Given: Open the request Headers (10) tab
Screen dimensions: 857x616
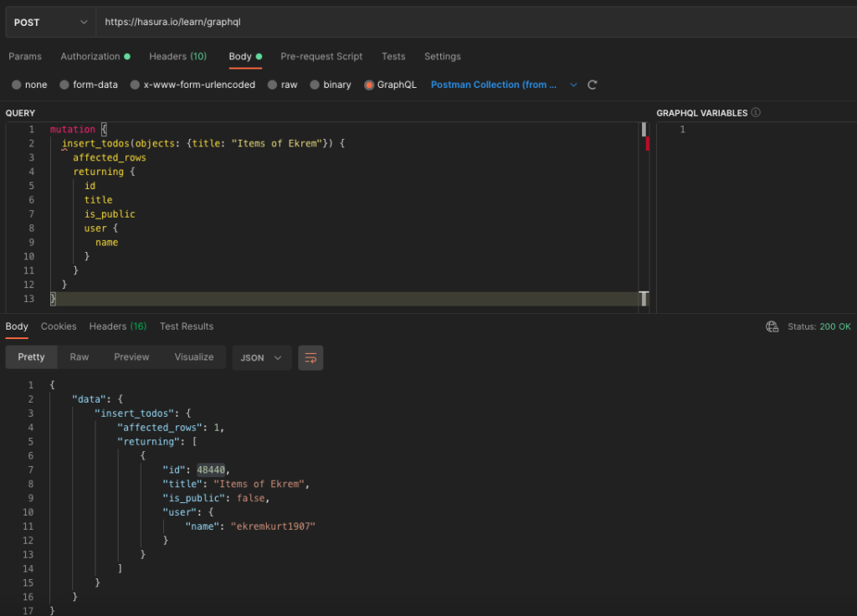Looking at the screenshot, I should 177,56.
